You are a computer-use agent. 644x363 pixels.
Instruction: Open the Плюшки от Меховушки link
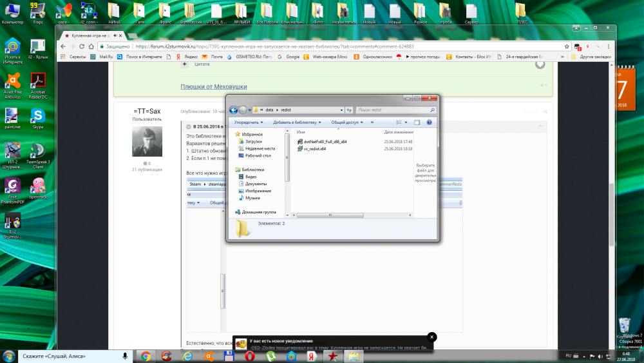pyautogui.click(x=213, y=86)
